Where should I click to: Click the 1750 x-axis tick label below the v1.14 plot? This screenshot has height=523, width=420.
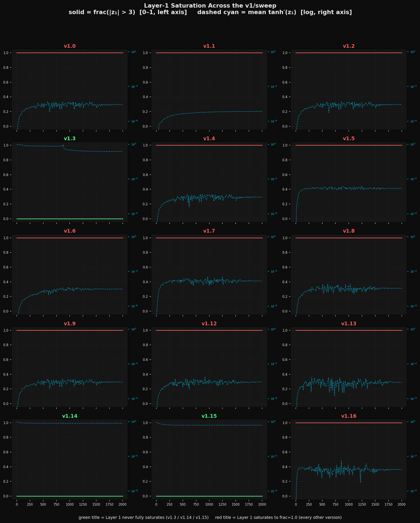[x=109, y=505]
